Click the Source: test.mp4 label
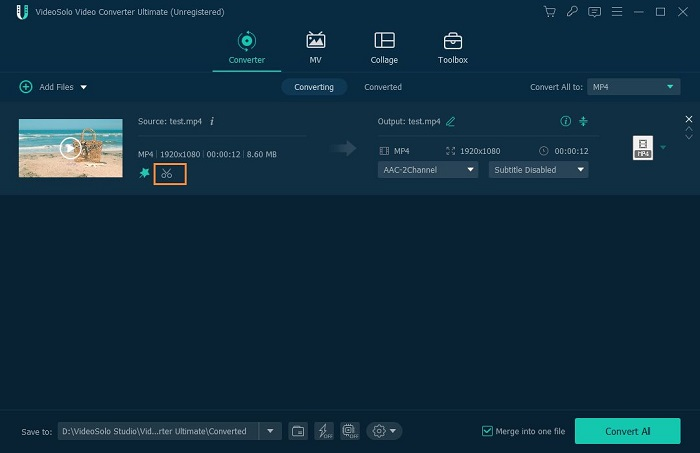This screenshot has height=453, width=700. click(170, 121)
